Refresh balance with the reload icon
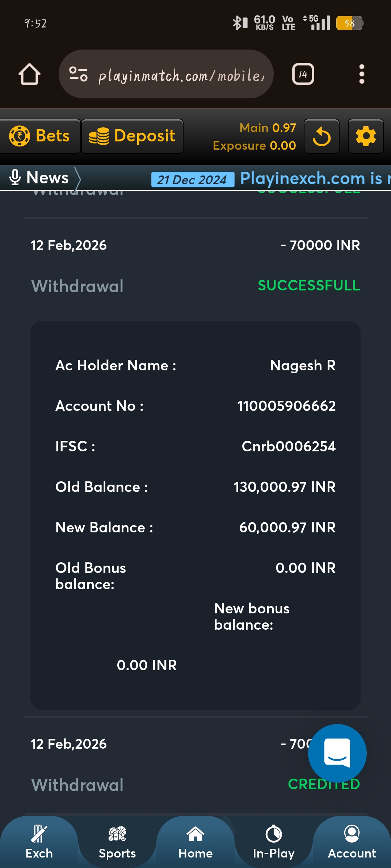 (x=321, y=137)
